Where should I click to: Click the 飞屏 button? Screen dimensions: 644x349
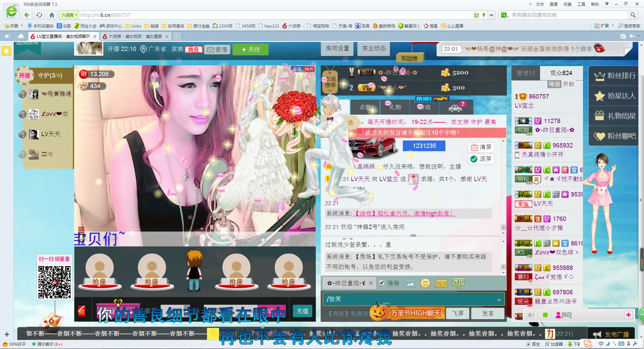pos(458,313)
